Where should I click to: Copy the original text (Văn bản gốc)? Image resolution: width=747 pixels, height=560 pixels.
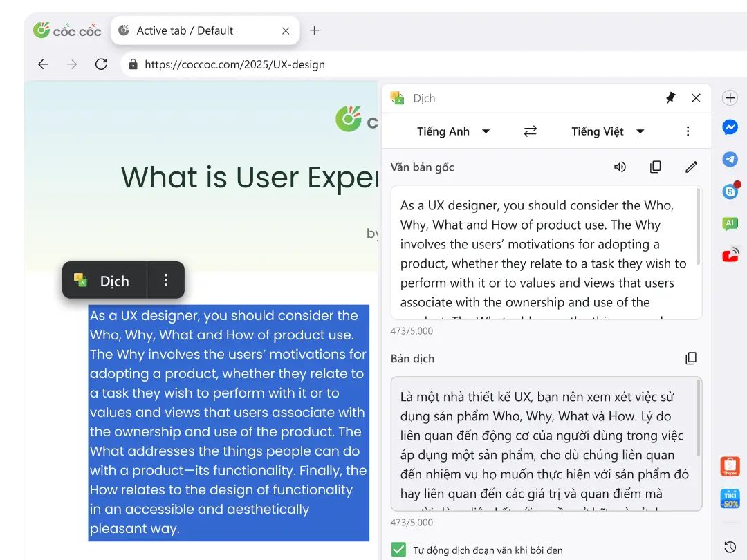[655, 167]
